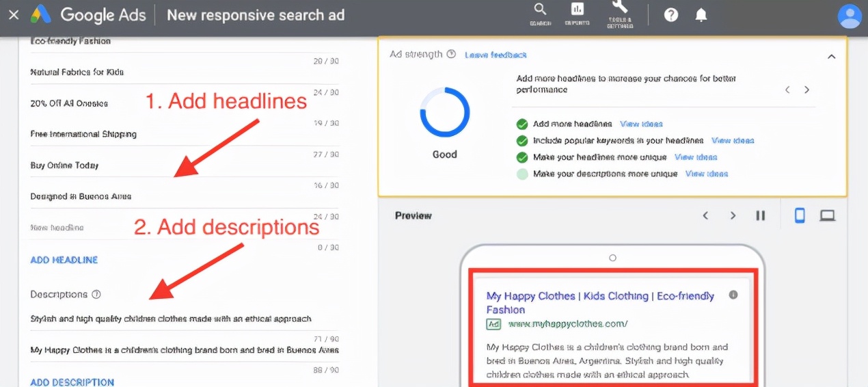Switch preview to mobile view
The height and width of the screenshot is (387, 868).
pyautogui.click(x=800, y=215)
